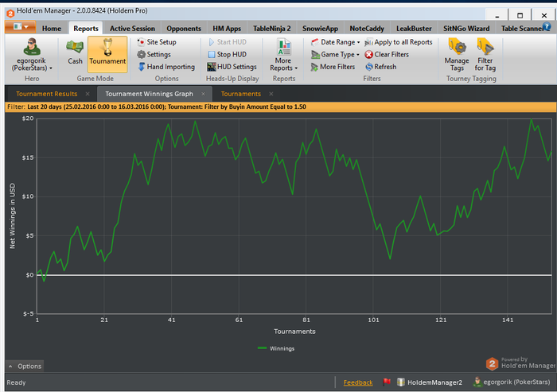Open the Date Range filter dropdown
Image resolution: width=557 pixels, height=392 pixels.
tap(335, 42)
